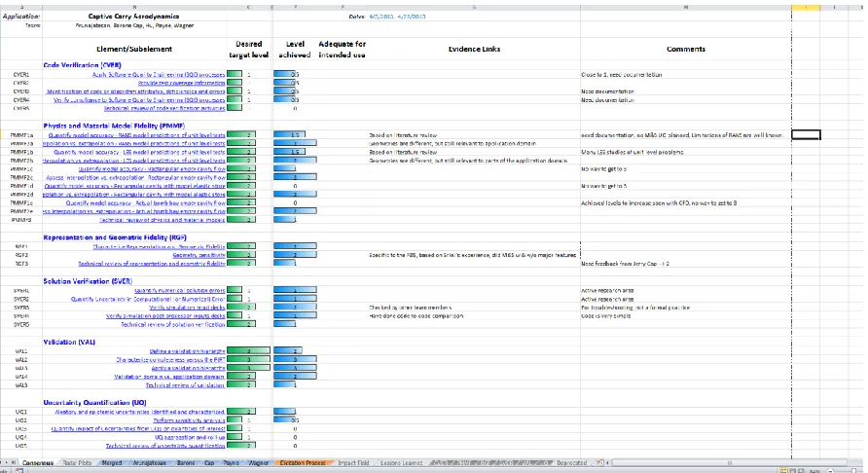This screenshot has width=868, height=473.
Task: Click the Insert Worksheet icon after Deprecated
Action: (x=599, y=462)
